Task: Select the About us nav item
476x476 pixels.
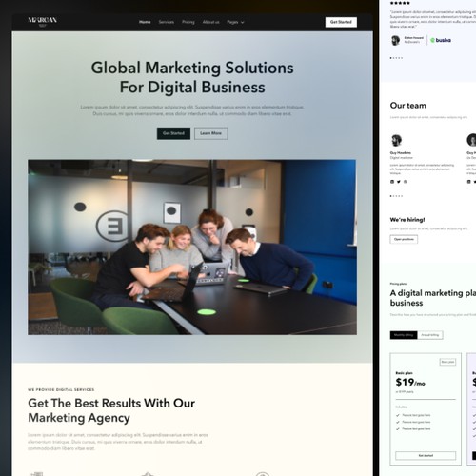Action: click(210, 22)
